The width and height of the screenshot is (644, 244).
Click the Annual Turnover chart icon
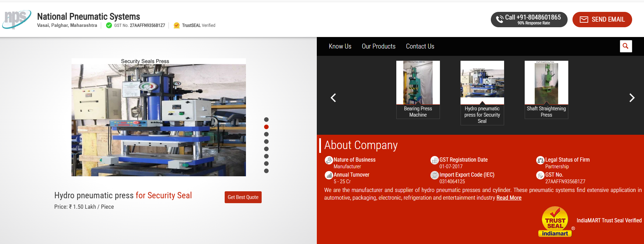click(x=329, y=175)
